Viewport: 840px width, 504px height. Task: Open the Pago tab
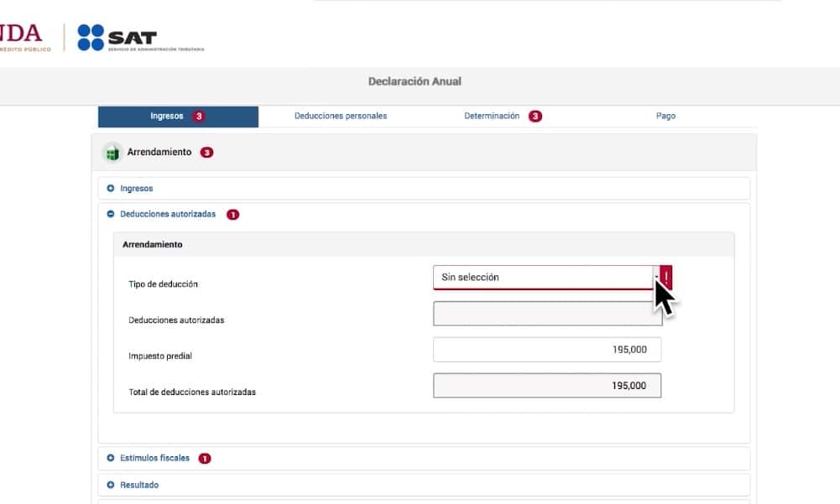coord(665,117)
